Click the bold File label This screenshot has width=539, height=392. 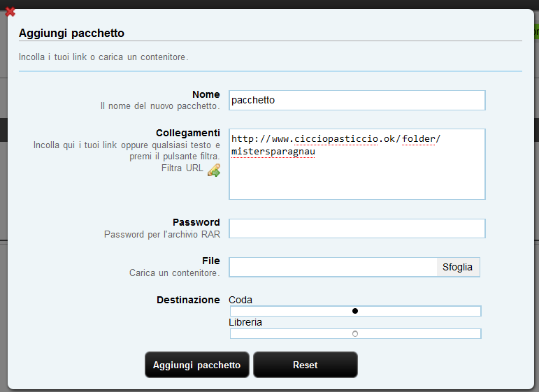tap(211, 261)
